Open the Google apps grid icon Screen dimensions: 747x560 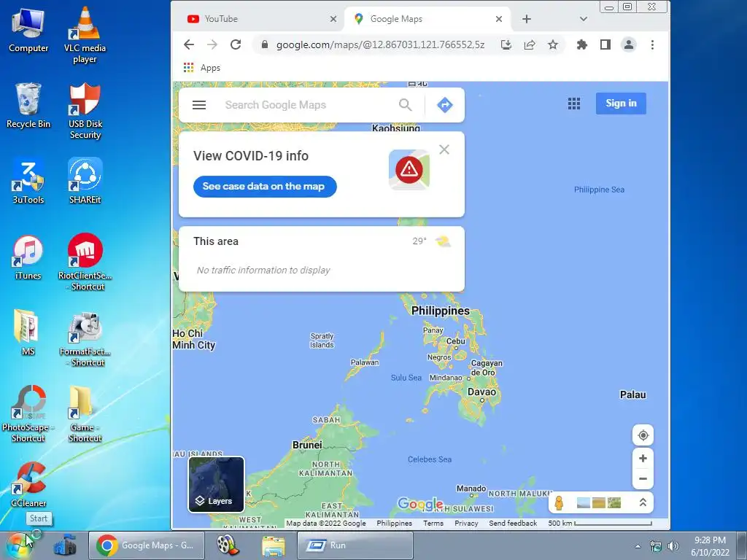click(x=574, y=104)
